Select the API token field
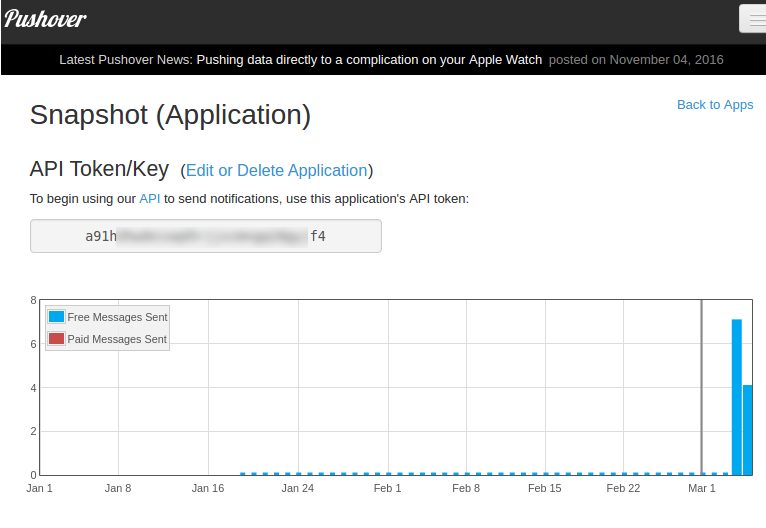Screen dimensions: 766x528 [206, 236]
